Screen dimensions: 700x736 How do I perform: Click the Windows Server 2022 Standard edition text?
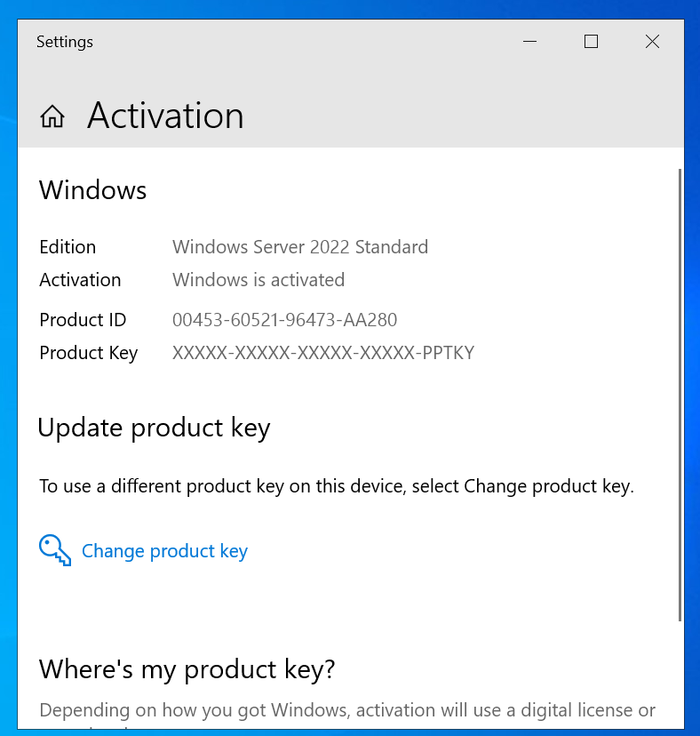click(299, 247)
